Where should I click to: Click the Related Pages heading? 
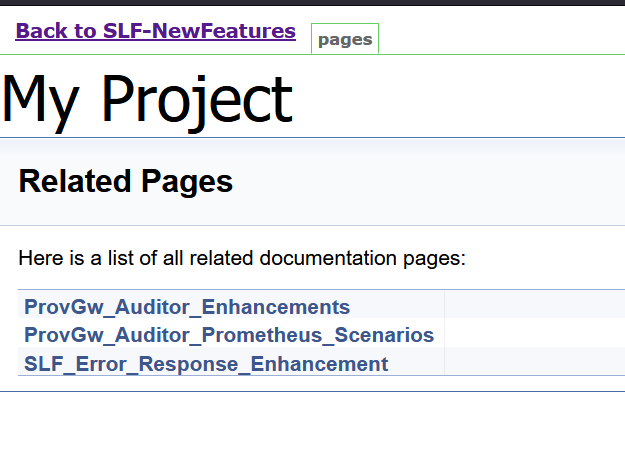click(x=126, y=182)
